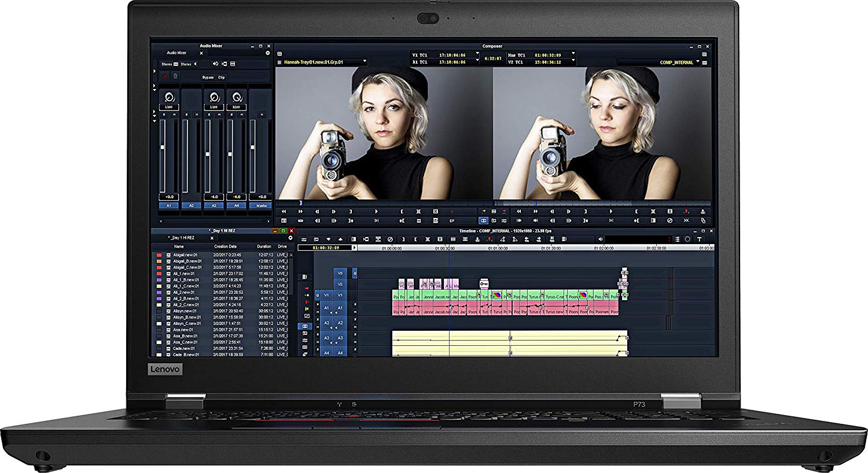The width and height of the screenshot is (868, 473).
Task: Click Rewind under the source monitor
Action: [284, 212]
